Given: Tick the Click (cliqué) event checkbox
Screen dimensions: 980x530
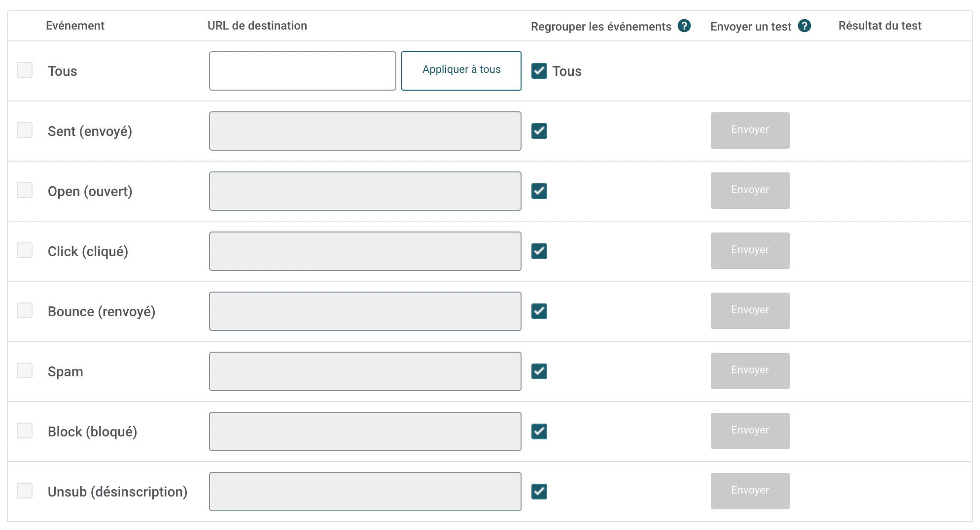Looking at the screenshot, I should pyautogui.click(x=25, y=250).
